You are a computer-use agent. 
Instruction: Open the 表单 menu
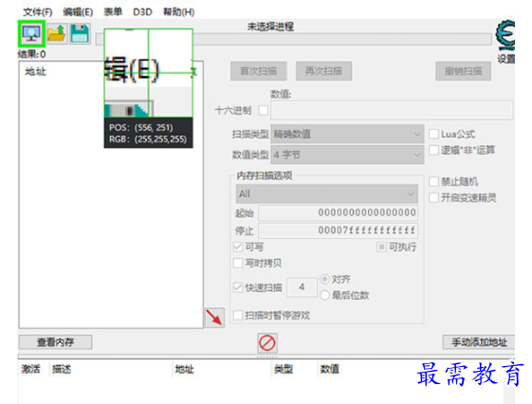(x=113, y=12)
